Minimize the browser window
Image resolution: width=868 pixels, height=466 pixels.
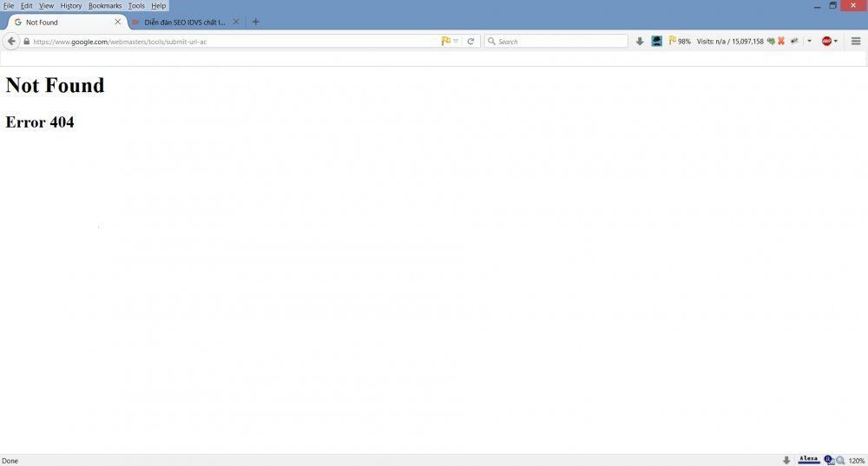[x=817, y=5]
